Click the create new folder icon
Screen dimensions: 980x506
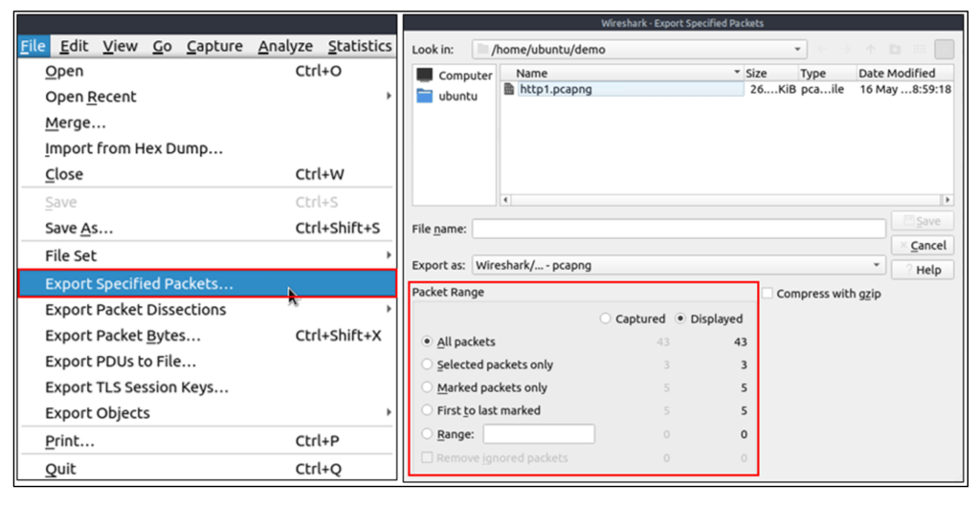[895, 50]
